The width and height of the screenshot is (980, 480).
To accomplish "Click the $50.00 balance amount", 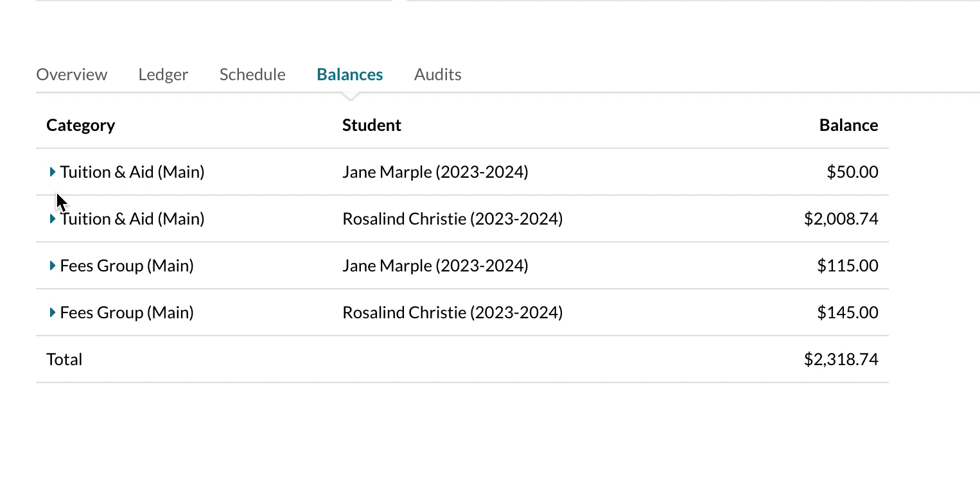I will (852, 172).
